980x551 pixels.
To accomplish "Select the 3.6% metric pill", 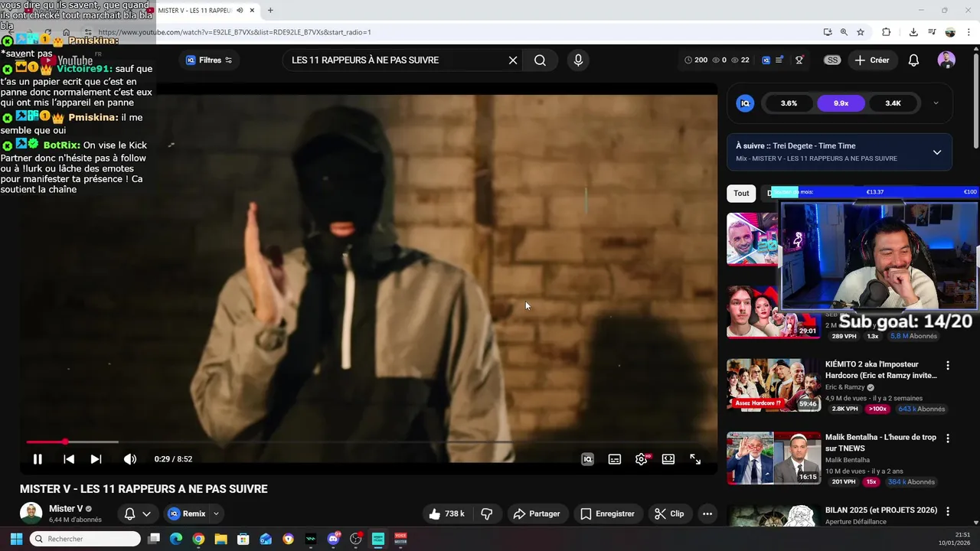I will coord(789,103).
